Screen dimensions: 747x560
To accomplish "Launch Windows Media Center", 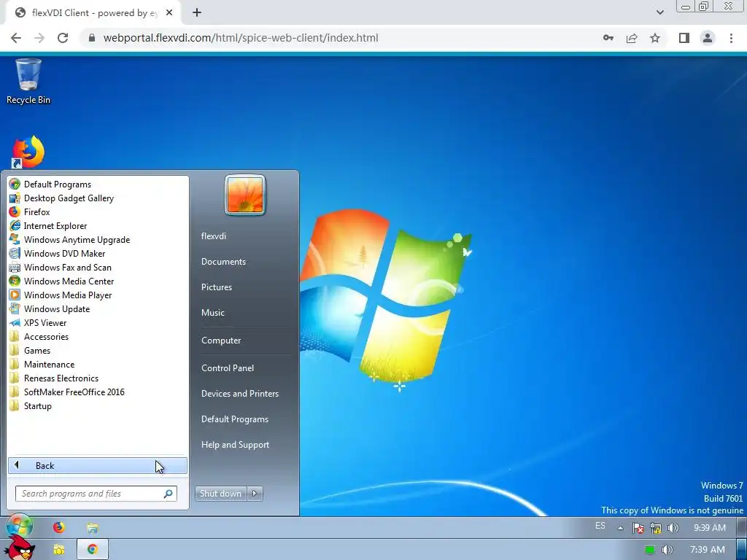I will [61, 281].
